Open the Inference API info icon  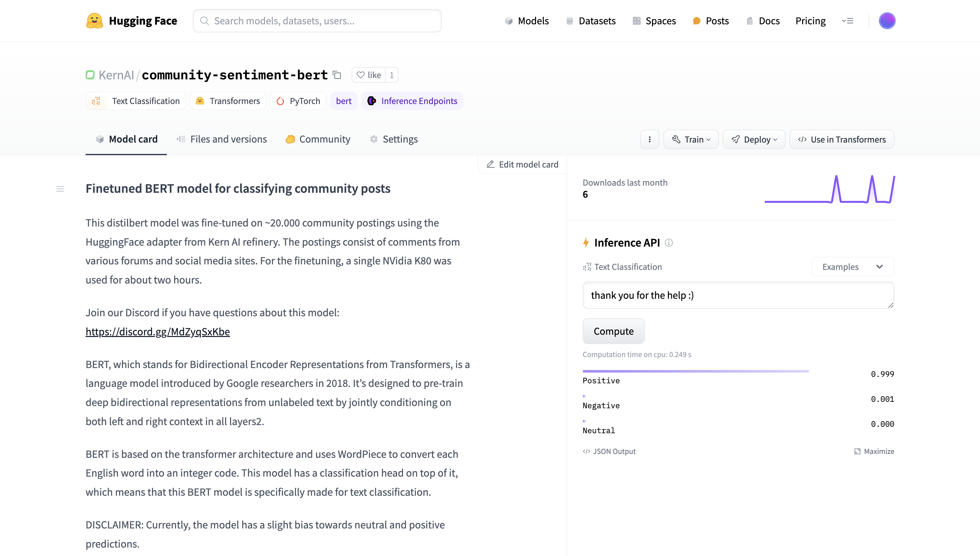coord(669,242)
